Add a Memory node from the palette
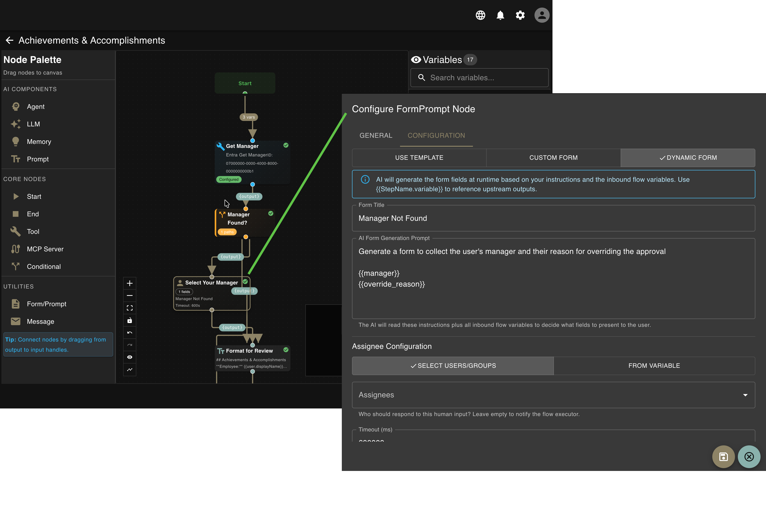The width and height of the screenshot is (766, 532). point(39,141)
